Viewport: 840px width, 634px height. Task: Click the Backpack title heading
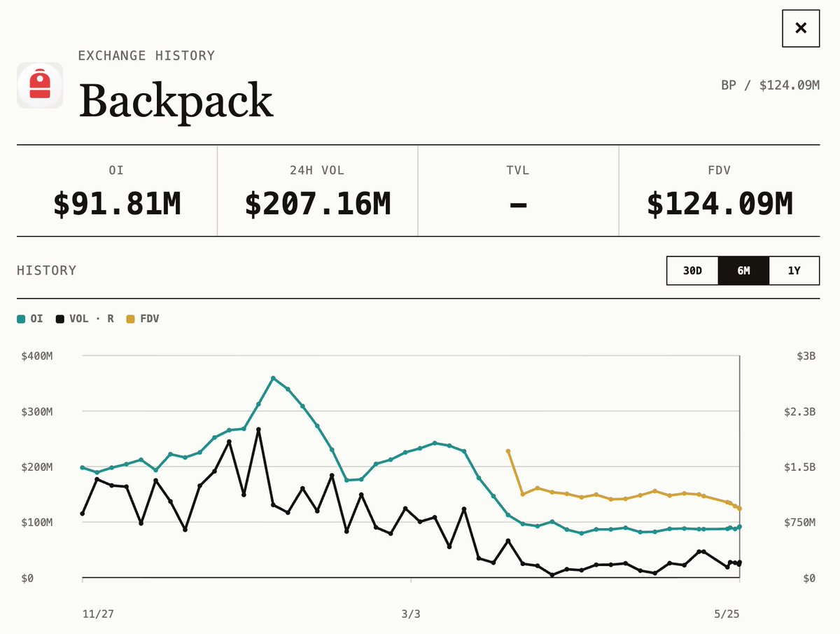tap(176, 101)
